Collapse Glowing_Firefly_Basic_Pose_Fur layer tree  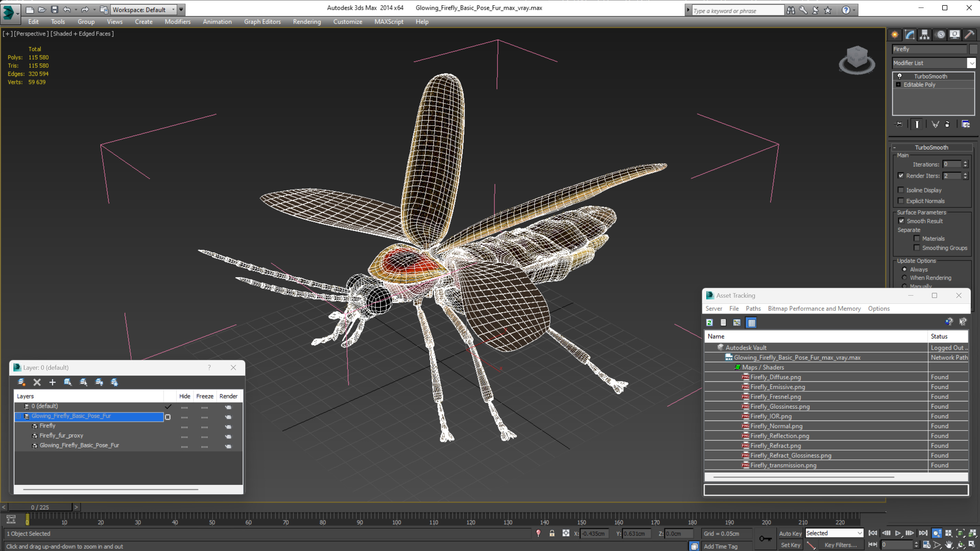pos(18,416)
